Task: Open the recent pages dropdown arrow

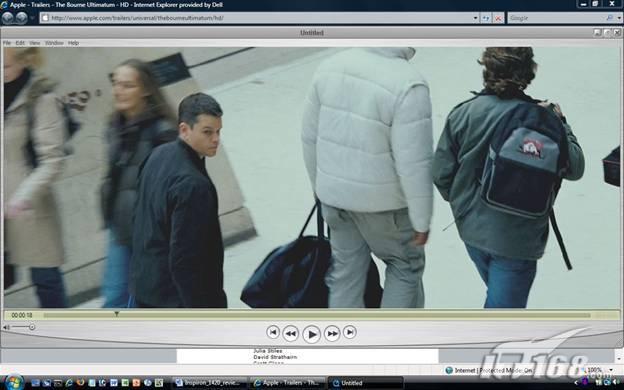Action: pyautogui.click(x=33, y=18)
